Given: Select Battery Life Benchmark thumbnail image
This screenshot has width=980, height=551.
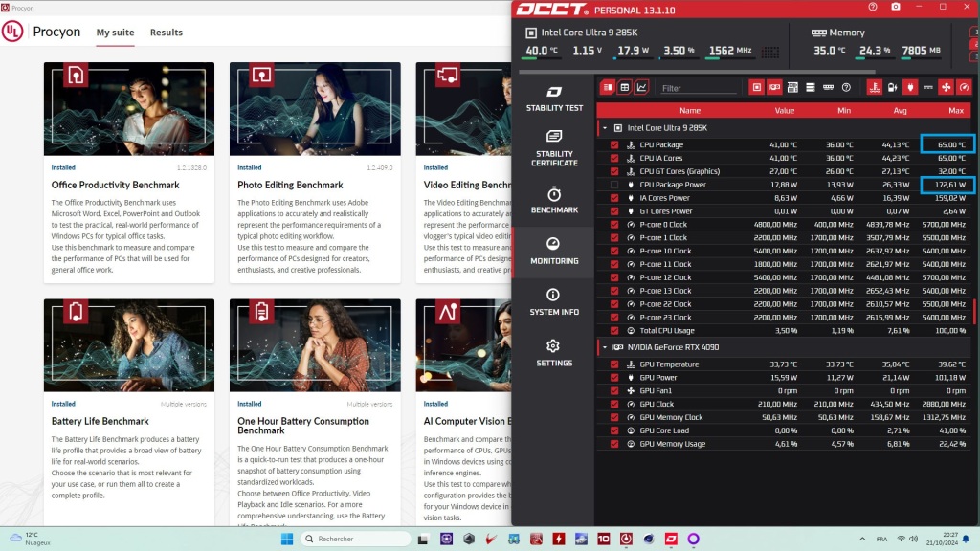Looking at the screenshot, I should 129,344.
